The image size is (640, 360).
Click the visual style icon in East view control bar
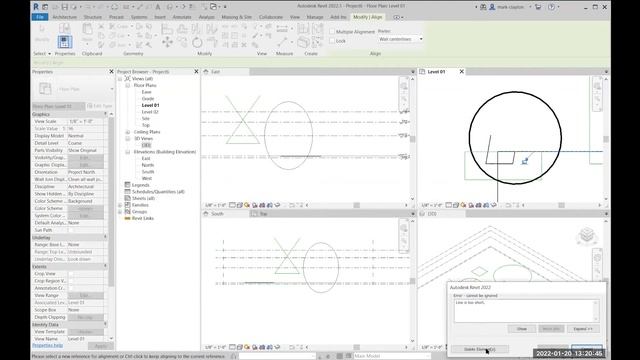coord(240,205)
